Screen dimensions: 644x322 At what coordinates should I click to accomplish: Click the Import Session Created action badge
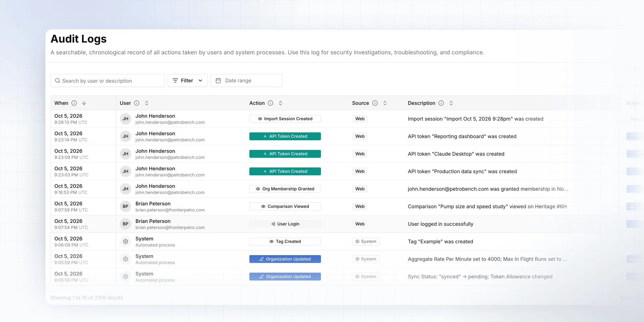coord(285,119)
